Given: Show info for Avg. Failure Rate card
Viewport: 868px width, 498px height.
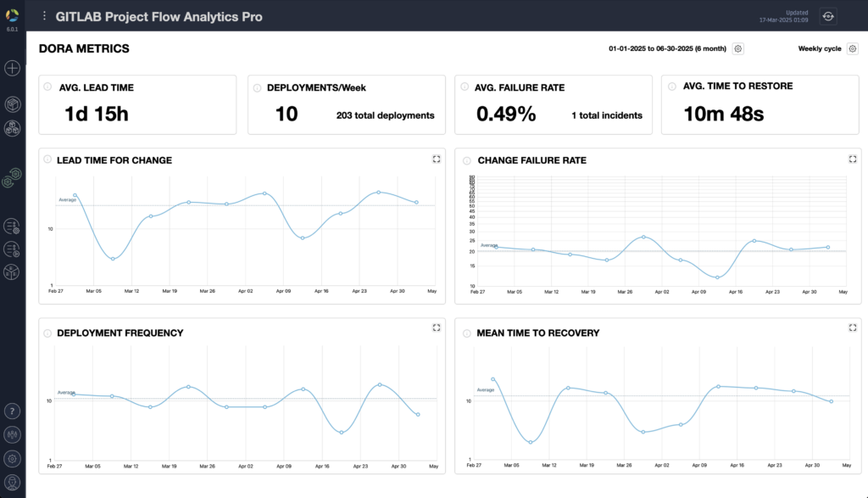Looking at the screenshot, I should 463,87.
